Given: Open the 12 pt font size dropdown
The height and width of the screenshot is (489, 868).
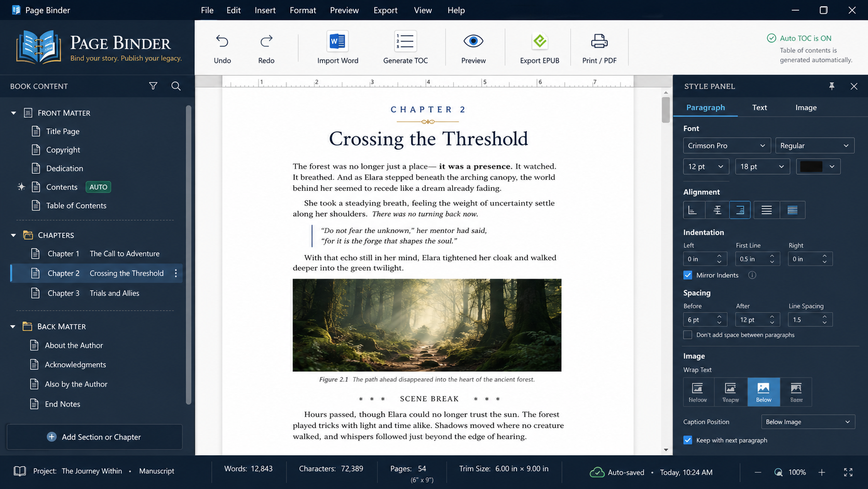Looking at the screenshot, I should click(706, 166).
